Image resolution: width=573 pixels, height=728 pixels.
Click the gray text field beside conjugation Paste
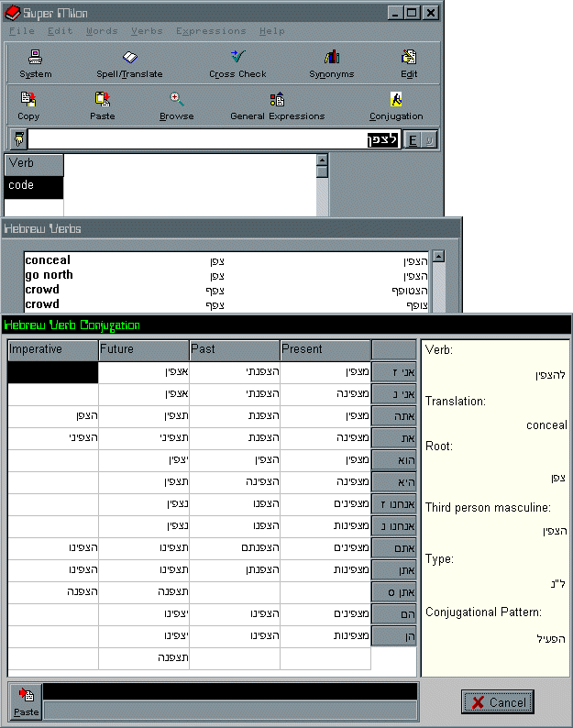click(x=231, y=711)
